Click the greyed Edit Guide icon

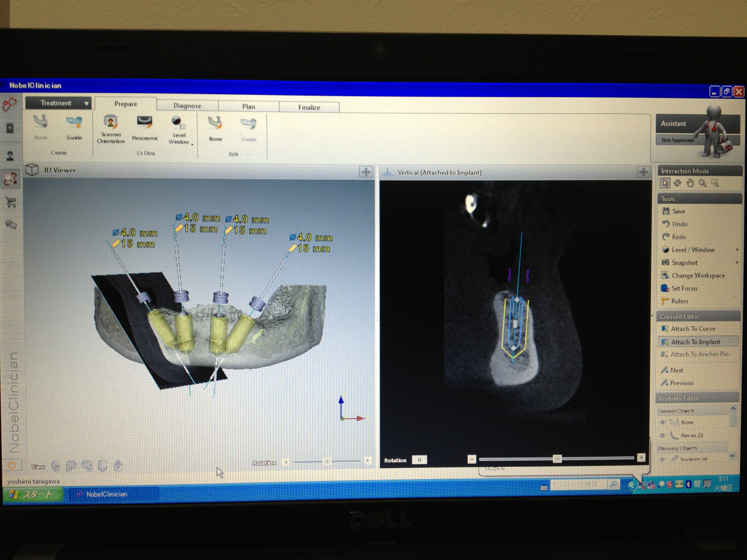[x=248, y=130]
